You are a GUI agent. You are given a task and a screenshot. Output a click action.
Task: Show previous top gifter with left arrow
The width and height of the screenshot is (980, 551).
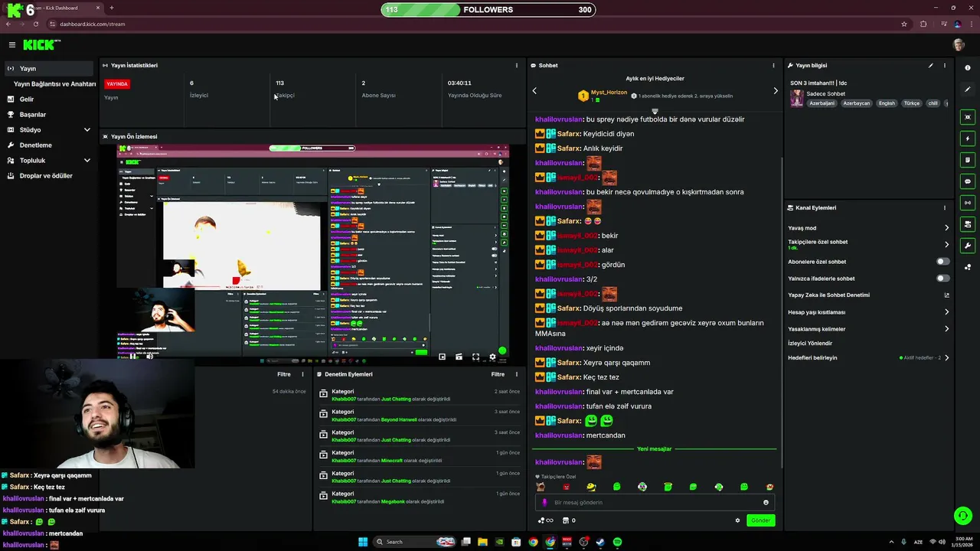534,91
